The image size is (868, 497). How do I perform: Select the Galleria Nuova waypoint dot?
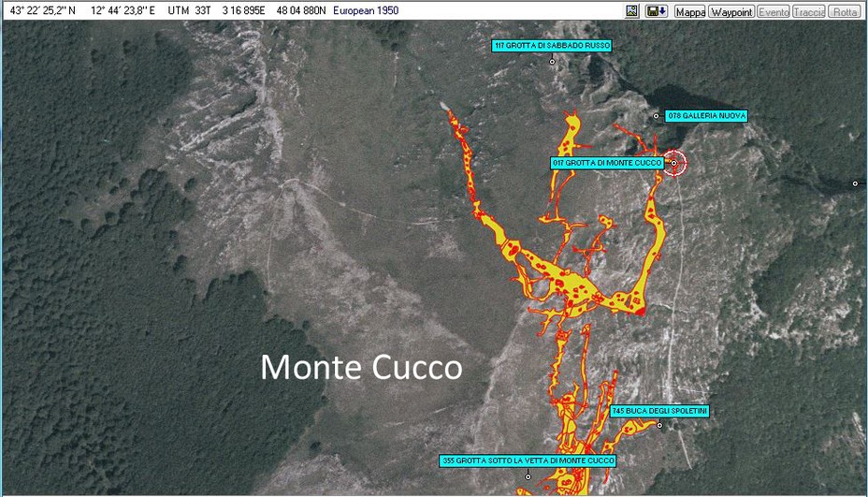[x=657, y=115]
